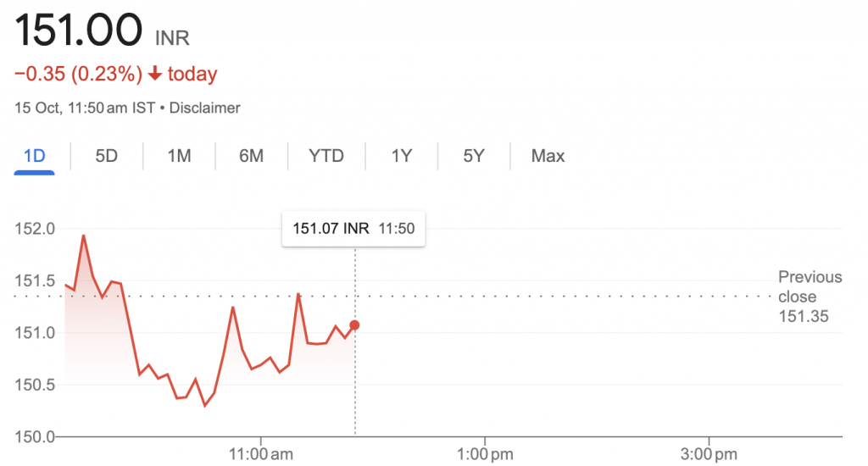Screen dimensions: 868x466
Task: Select the YTD range tab
Action: point(326,156)
